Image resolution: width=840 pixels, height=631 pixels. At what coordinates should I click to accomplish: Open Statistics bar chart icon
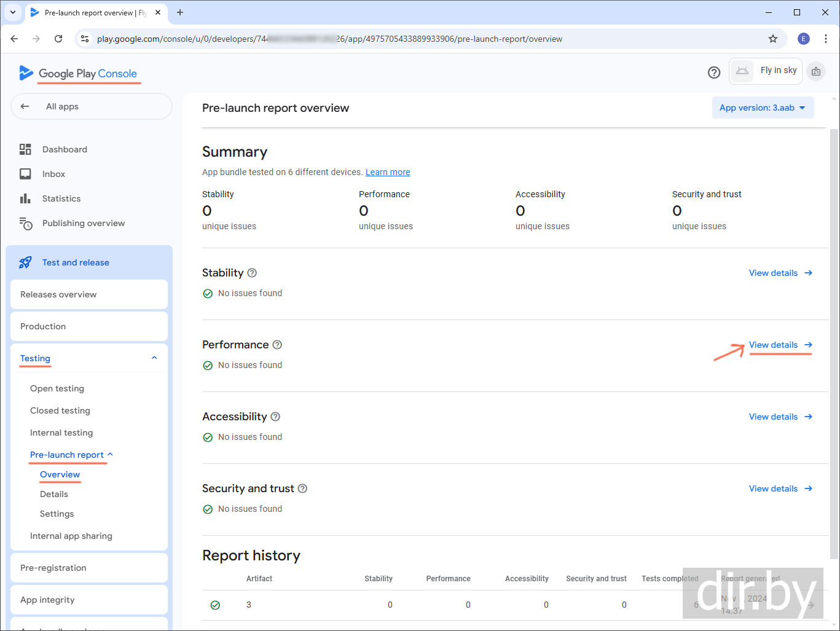click(x=25, y=198)
